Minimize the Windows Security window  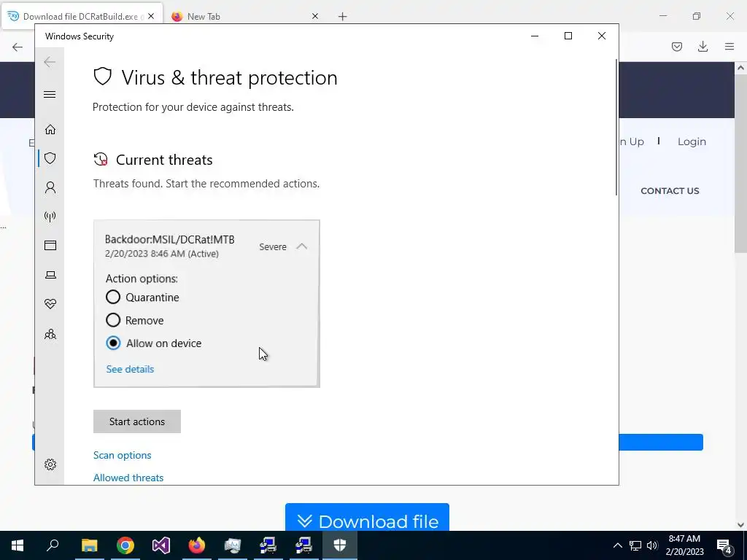(x=535, y=36)
